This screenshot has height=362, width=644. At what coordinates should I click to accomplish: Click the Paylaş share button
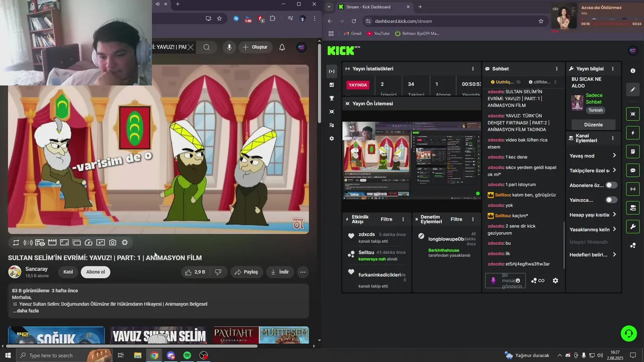246,272
